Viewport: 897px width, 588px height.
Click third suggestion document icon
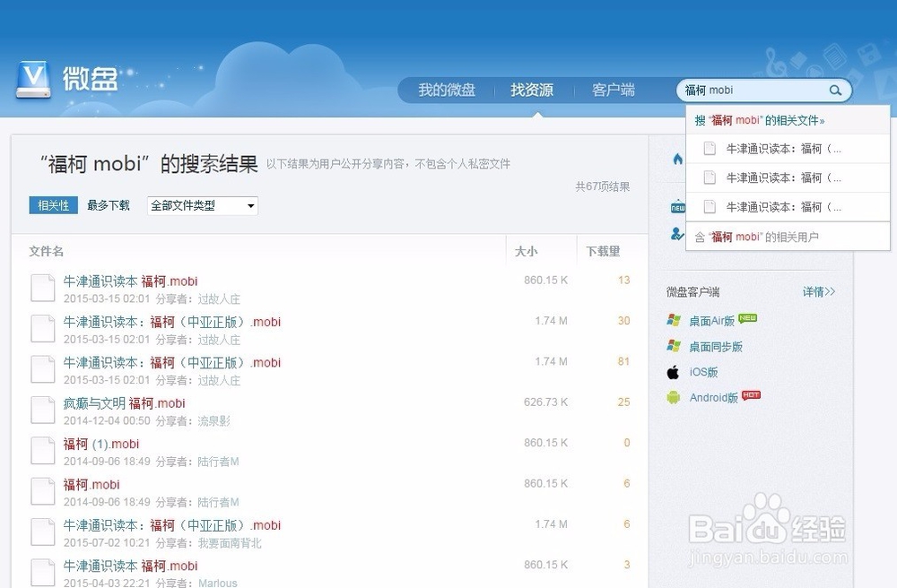point(710,207)
